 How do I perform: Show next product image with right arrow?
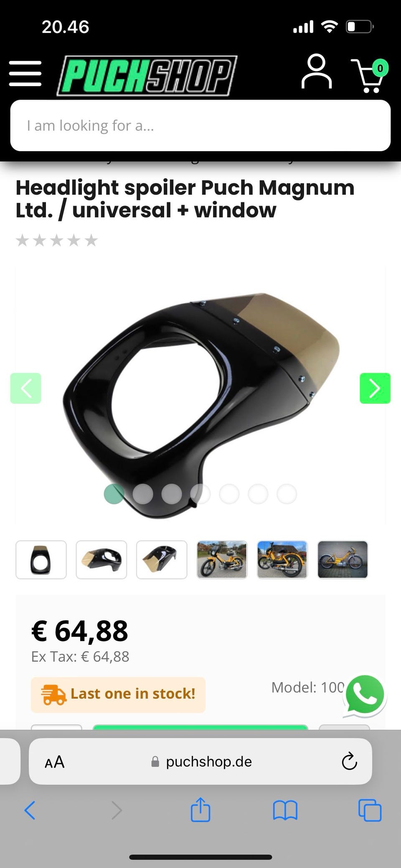(x=375, y=388)
